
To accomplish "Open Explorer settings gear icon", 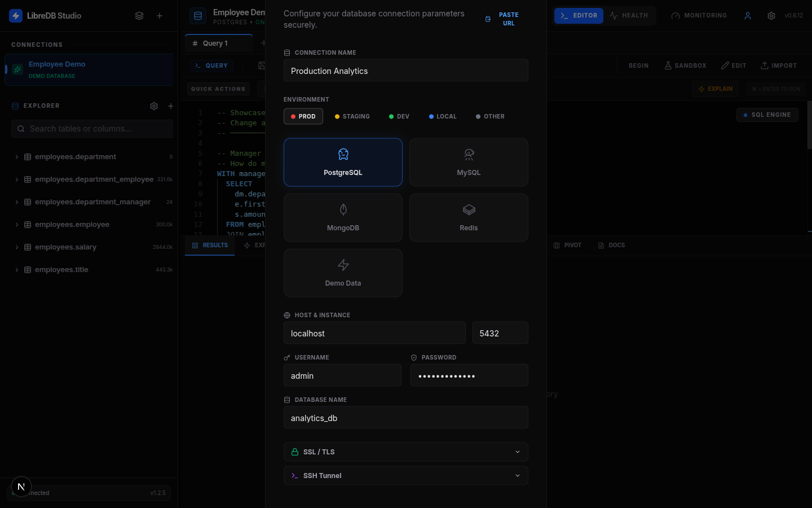I will point(154,106).
